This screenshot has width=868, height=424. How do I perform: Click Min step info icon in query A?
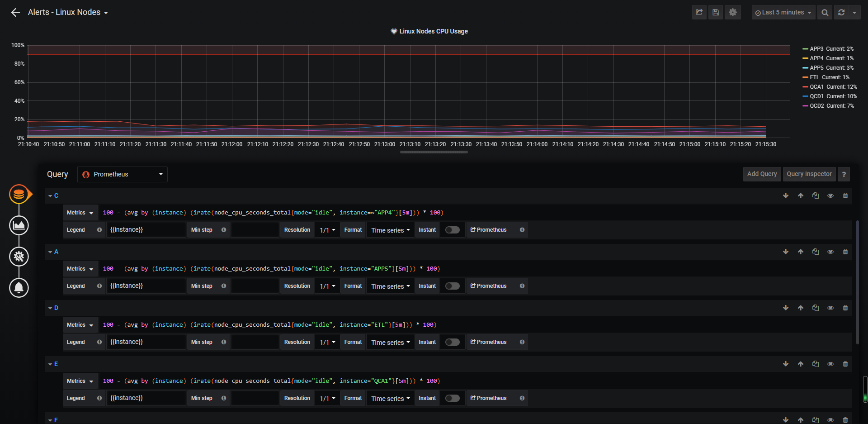click(x=224, y=286)
